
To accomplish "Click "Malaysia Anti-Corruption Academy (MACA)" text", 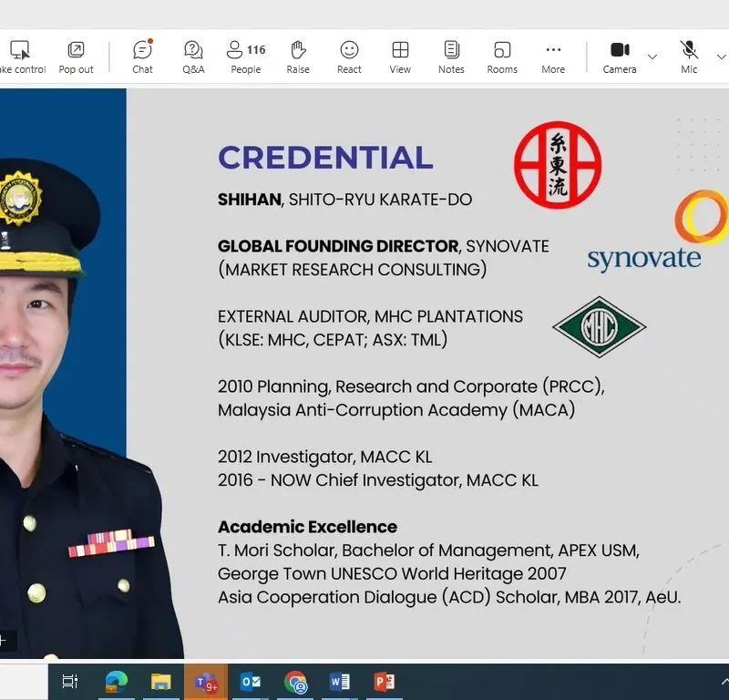I will coord(396,410).
